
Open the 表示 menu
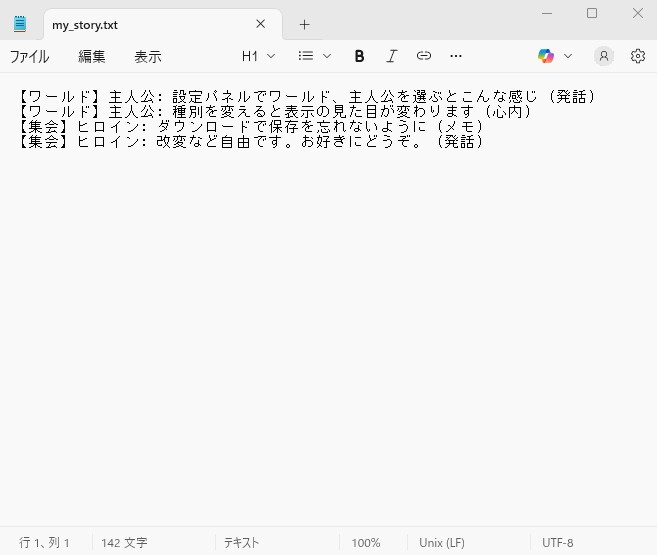[148, 57]
